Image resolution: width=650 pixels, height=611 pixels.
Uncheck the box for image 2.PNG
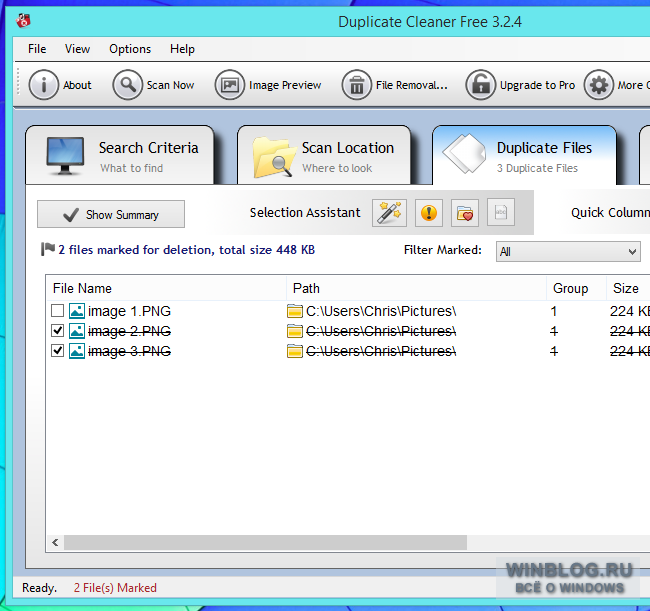(57, 330)
